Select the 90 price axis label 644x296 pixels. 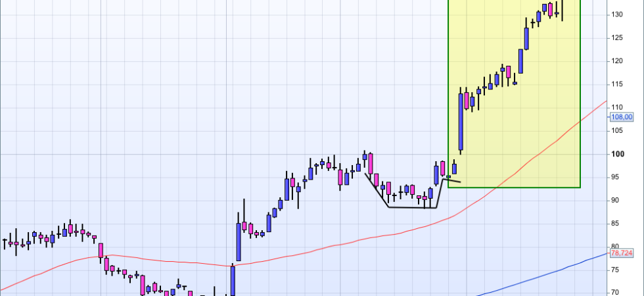point(616,200)
